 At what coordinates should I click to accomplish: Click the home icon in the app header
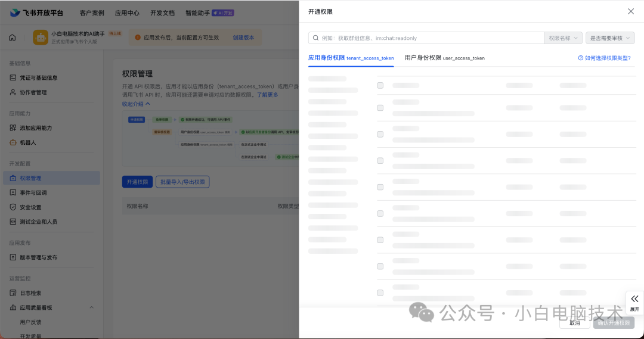point(13,38)
